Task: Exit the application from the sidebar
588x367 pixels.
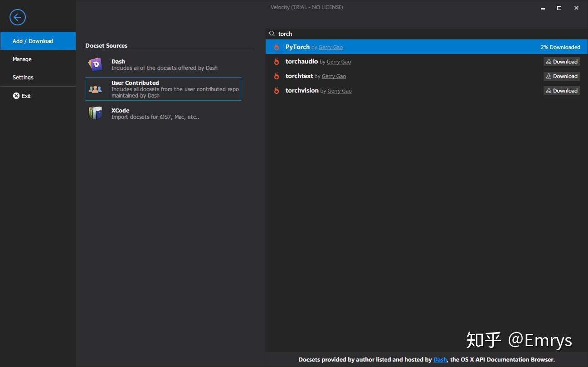Action: 22,96
